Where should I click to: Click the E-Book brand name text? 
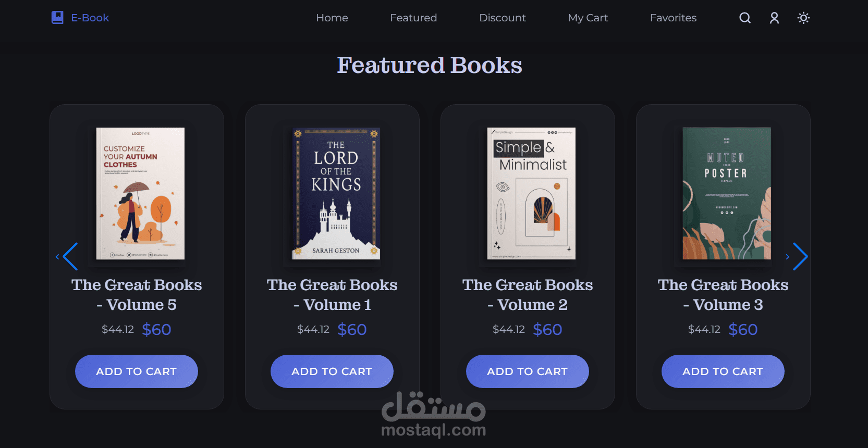[90, 18]
